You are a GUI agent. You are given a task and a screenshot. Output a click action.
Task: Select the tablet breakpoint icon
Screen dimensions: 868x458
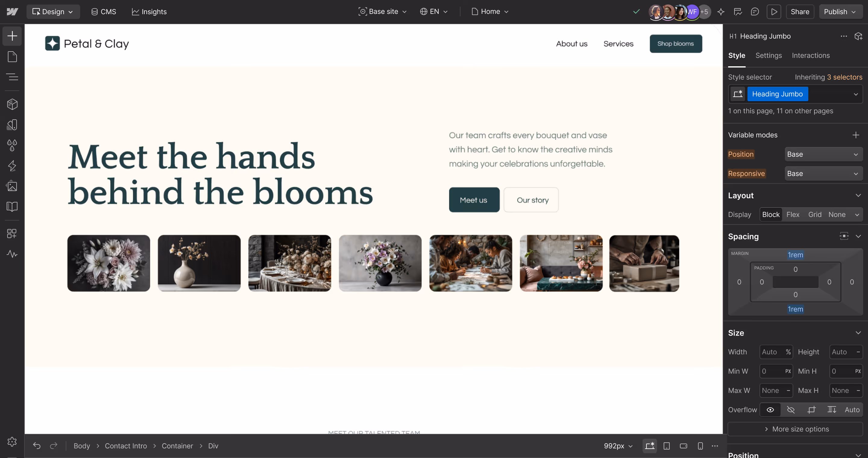666,446
